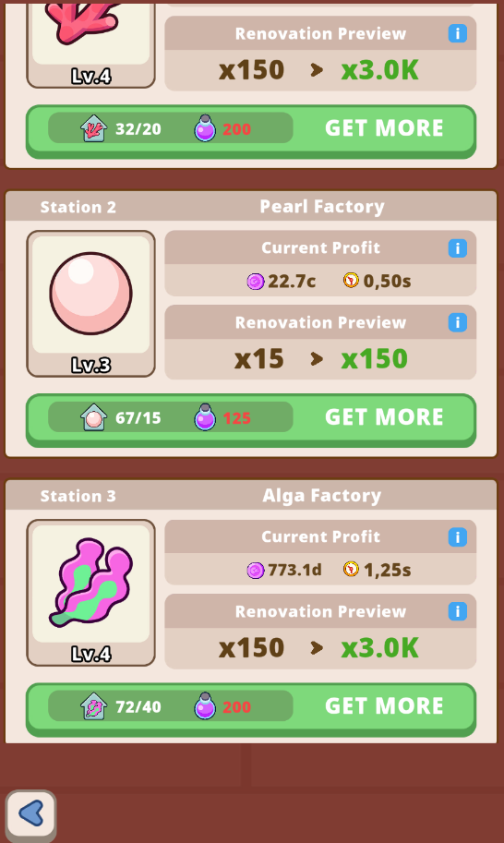Select the Station 3 Alga Factory header
Screen dimensions: 504x843
click(x=251, y=495)
